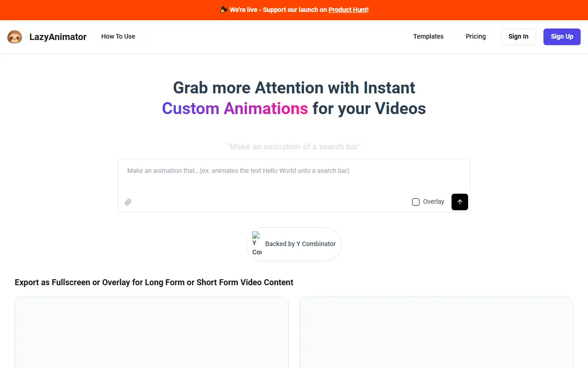
Task: Focus the animation prompt text field
Action: point(294,177)
